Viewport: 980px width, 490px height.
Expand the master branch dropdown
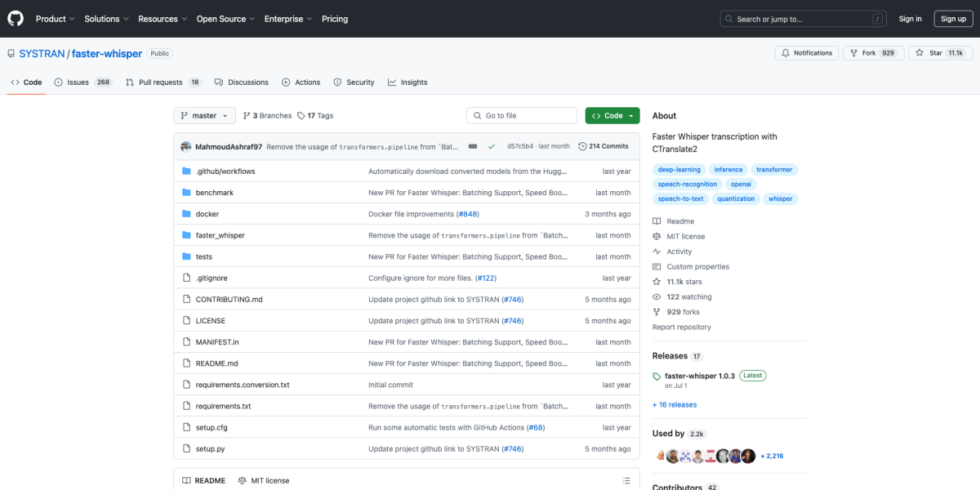(204, 116)
